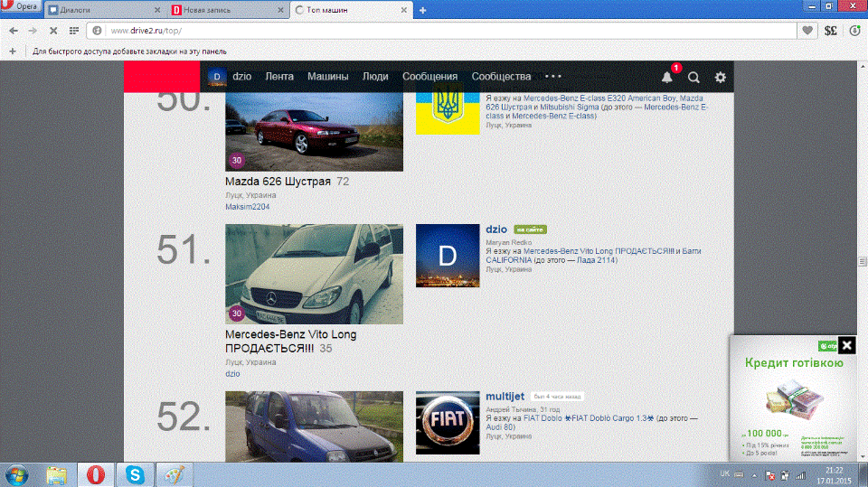Open a new browser tab
Image resolution: width=868 pixels, height=487 pixels.
tap(423, 10)
